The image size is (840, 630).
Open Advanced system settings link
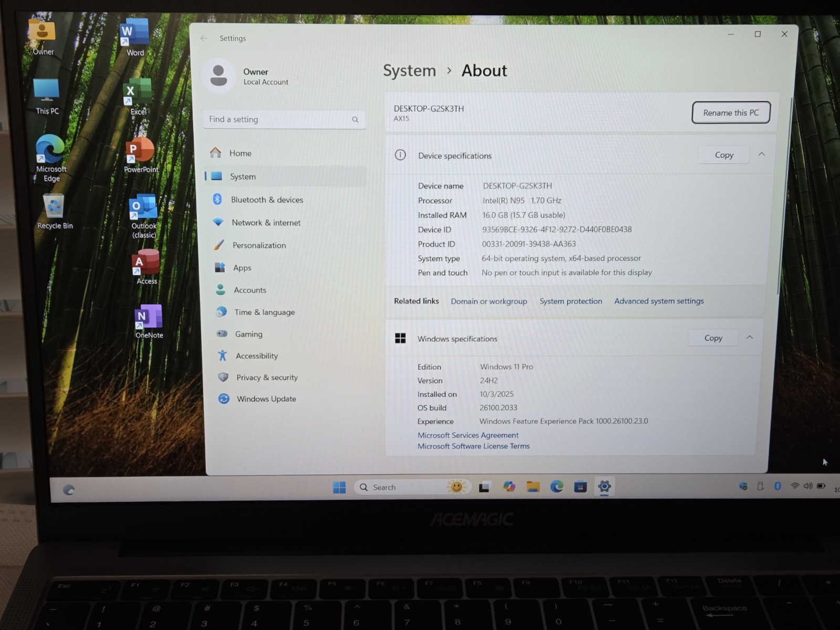(x=659, y=301)
